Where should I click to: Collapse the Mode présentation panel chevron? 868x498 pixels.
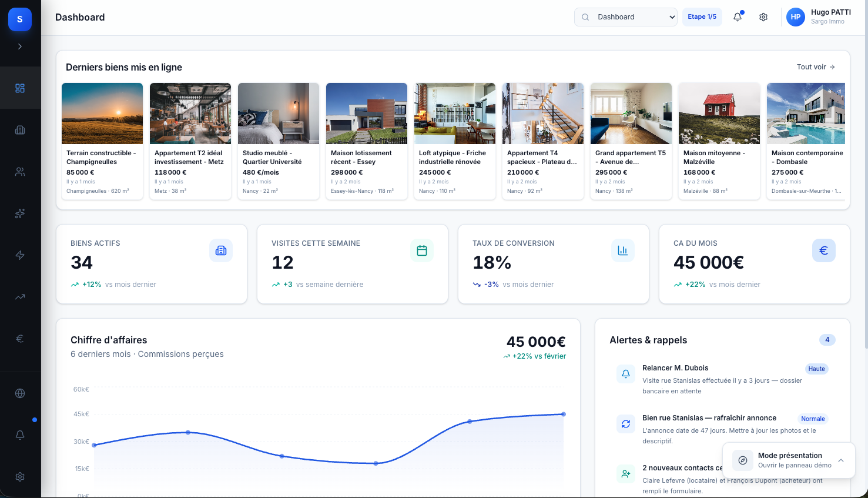pyautogui.click(x=840, y=460)
